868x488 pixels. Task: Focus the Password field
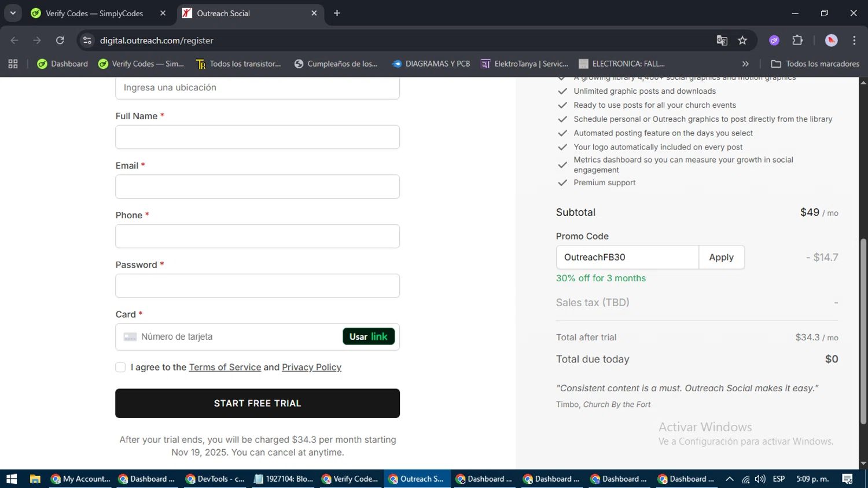click(x=258, y=286)
